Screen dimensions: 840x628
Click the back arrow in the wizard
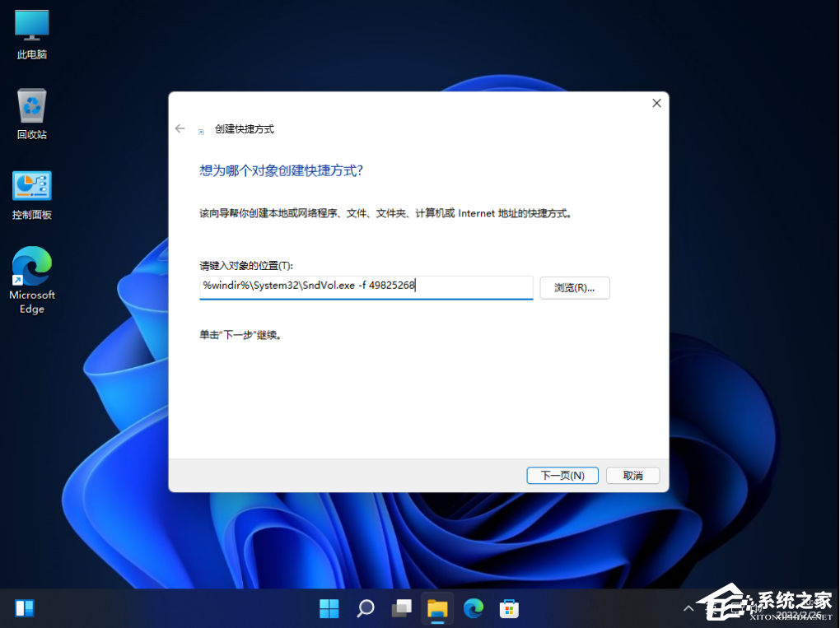tap(180, 128)
